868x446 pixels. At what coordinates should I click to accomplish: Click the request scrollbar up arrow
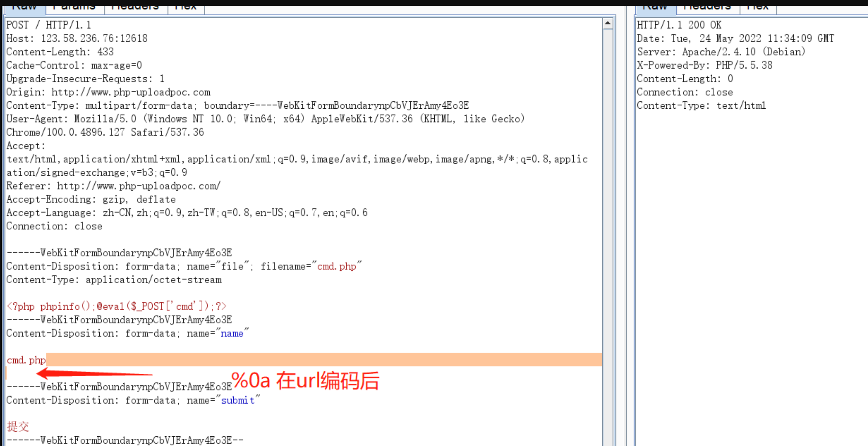608,24
